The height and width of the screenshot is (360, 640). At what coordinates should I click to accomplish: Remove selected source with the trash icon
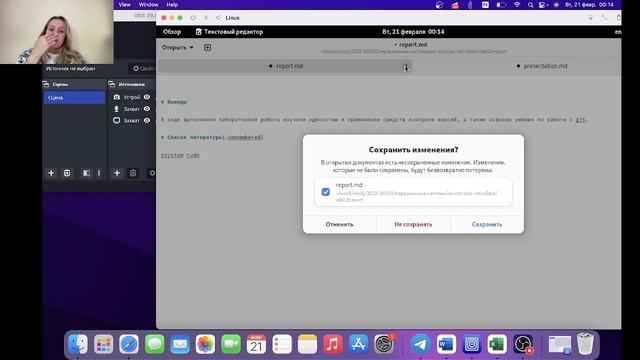133,173
